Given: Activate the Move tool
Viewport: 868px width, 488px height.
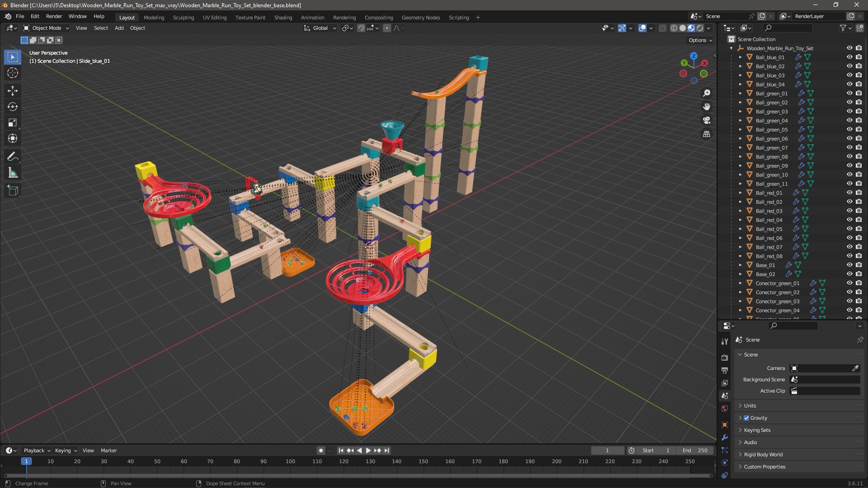Looking at the screenshot, I should (x=13, y=91).
